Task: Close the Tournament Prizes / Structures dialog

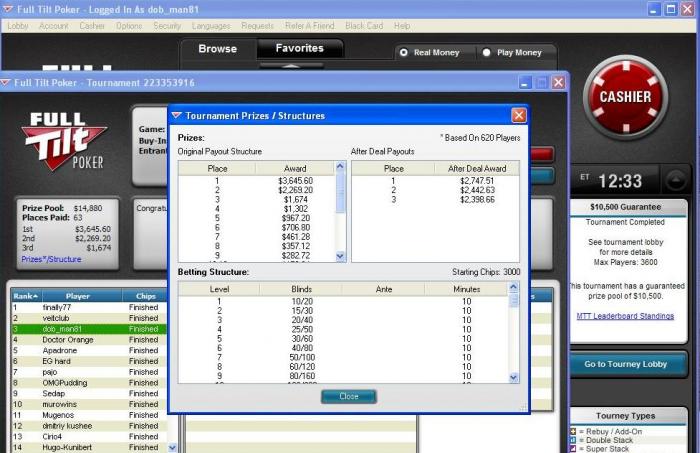Action: coord(519,116)
